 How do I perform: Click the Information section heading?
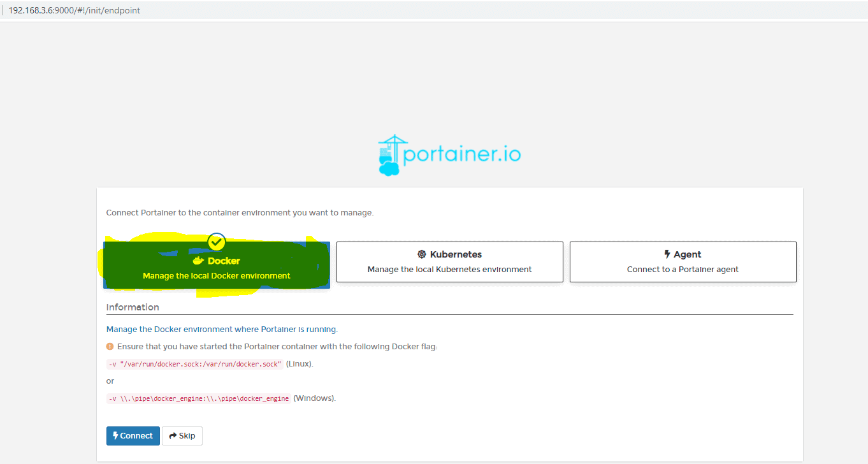point(133,307)
